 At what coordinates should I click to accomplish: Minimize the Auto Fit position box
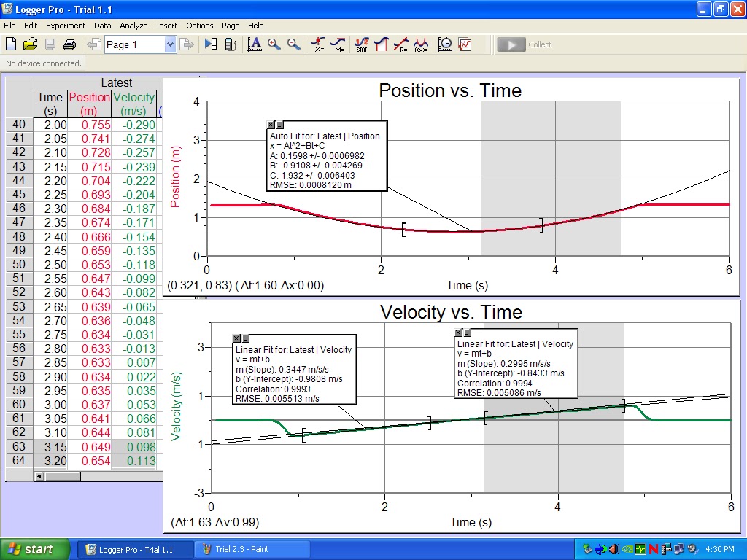(x=279, y=124)
